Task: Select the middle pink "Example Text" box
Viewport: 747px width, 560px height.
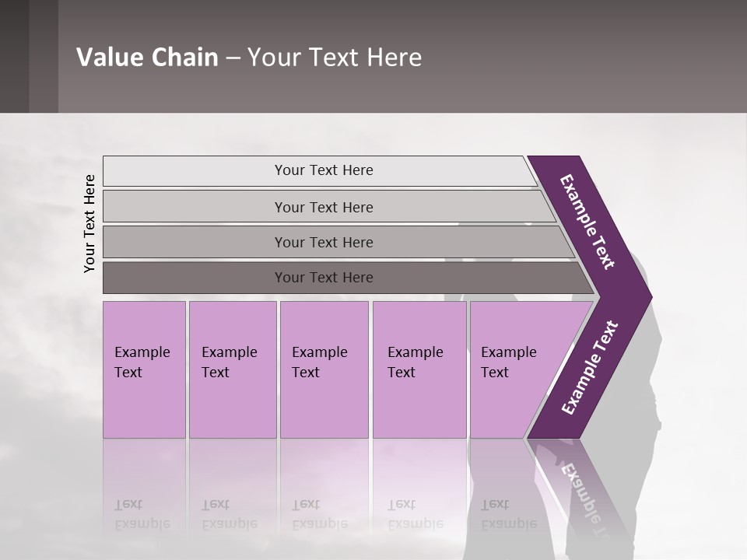Action: (x=324, y=369)
